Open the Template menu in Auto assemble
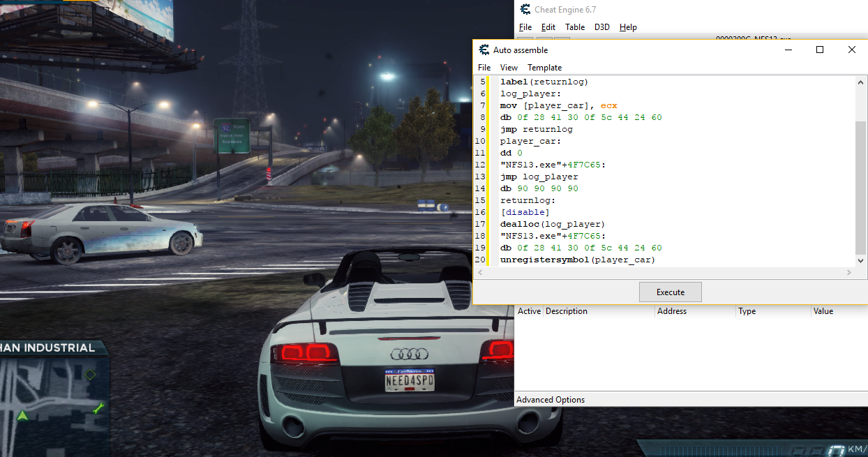Image resolution: width=868 pixels, height=457 pixels. click(x=544, y=68)
